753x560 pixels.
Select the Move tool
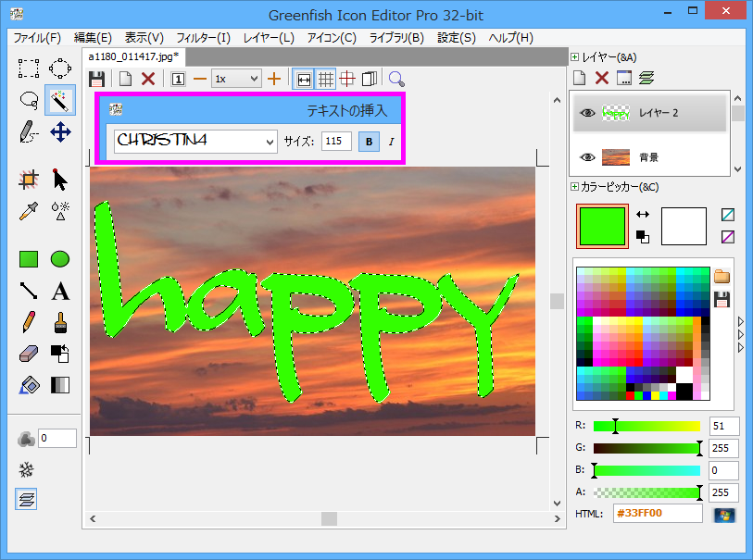(59, 131)
